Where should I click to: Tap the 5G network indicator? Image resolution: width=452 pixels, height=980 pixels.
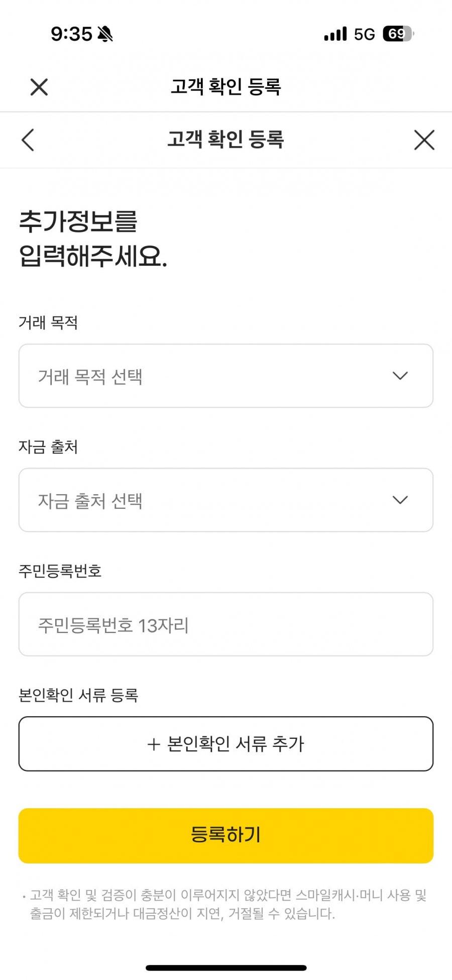pos(364,34)
